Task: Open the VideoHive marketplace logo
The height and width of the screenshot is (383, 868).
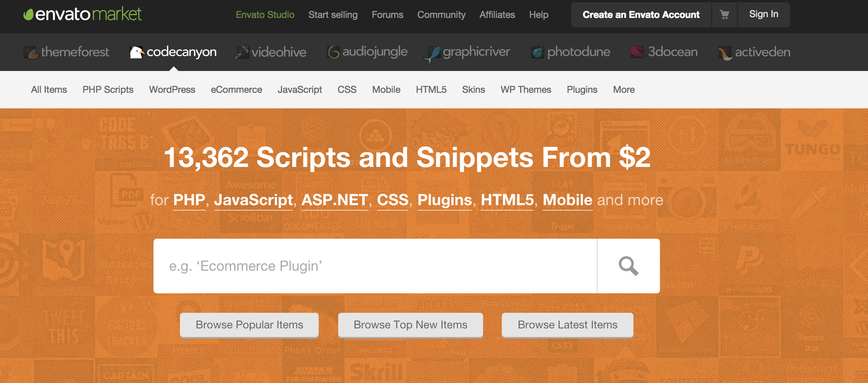Action: coord(271,52)
